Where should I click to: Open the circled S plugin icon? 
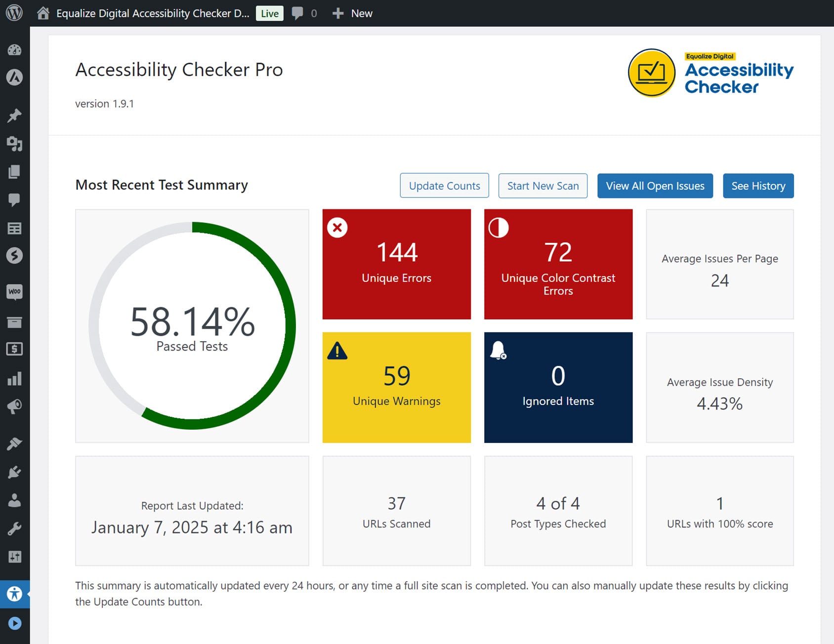(x=14, y=255)
